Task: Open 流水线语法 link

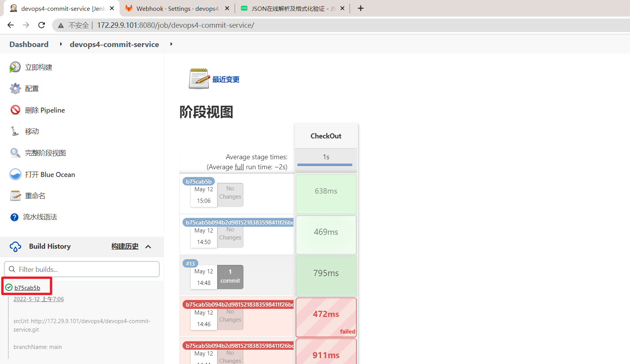Action: 40,217
